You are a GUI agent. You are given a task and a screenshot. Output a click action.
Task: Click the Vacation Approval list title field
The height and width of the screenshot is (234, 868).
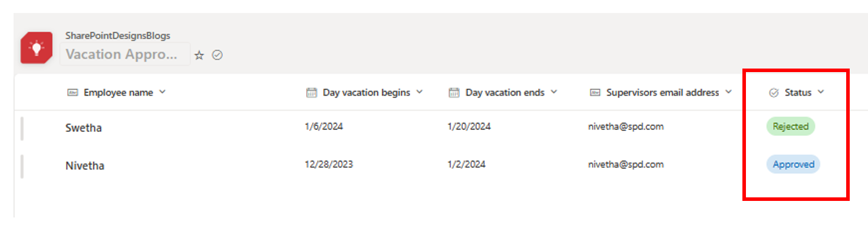[x=126, y=54]
